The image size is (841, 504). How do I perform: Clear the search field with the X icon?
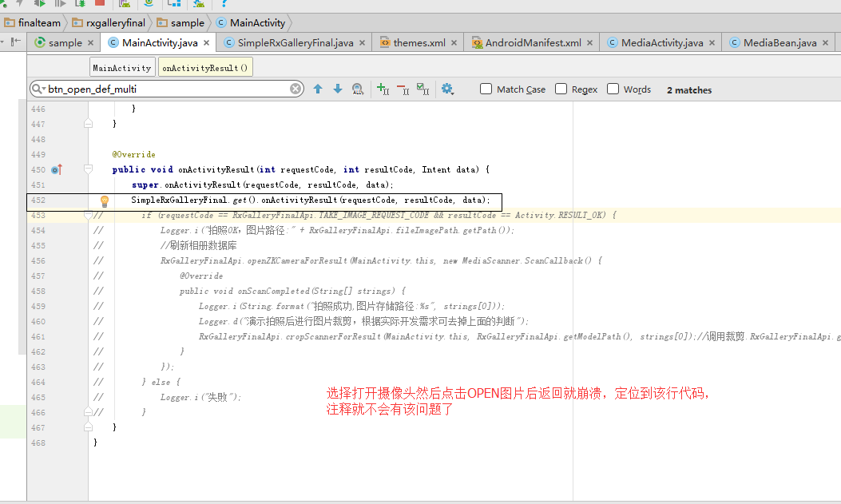click(x=296, y=89)
